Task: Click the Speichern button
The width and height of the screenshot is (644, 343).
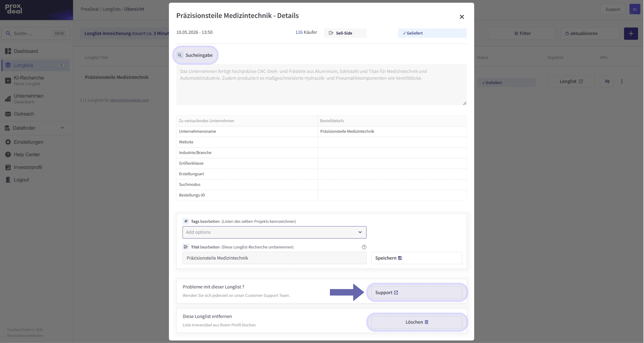Action: pos(416,258)
